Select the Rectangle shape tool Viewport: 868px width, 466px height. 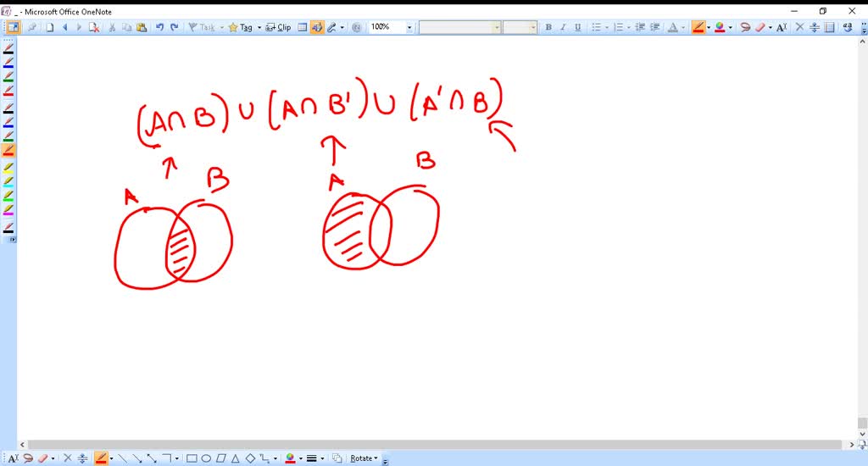192,458
